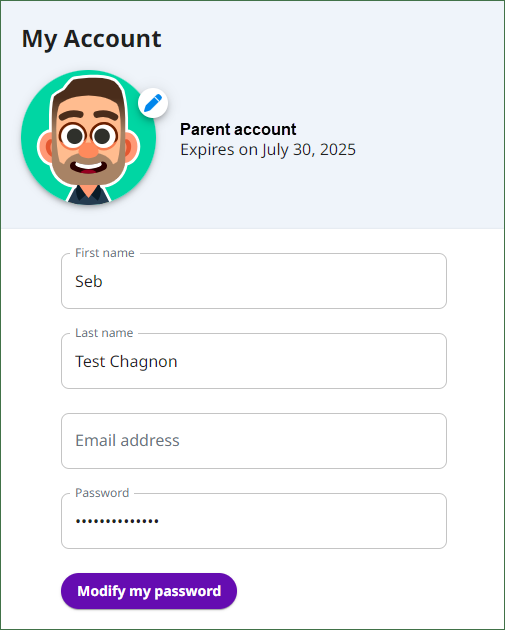Place cursor on the text Test Chagnon

pyautogui.click(x=126, y=362)
